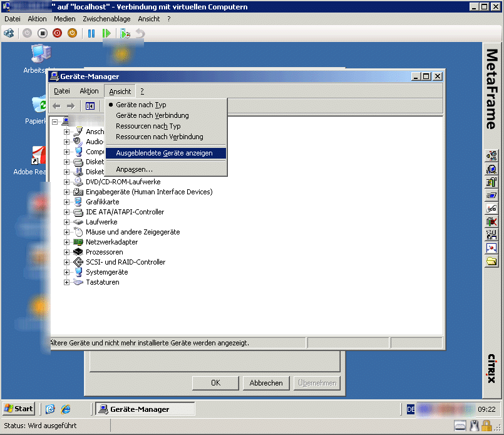Expand Eingabegeräte (Human Interface Devices) node
This screenshot has height=435, width=504.
[x=66, y=192]
